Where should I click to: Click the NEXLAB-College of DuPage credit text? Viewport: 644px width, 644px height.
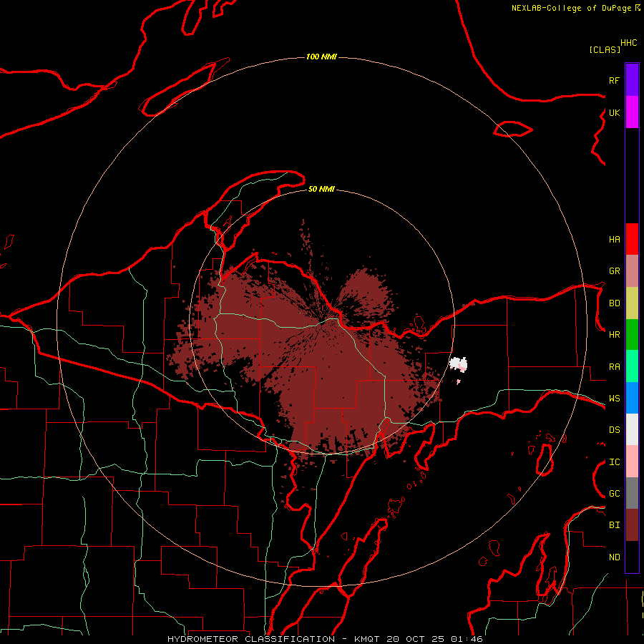571,8
